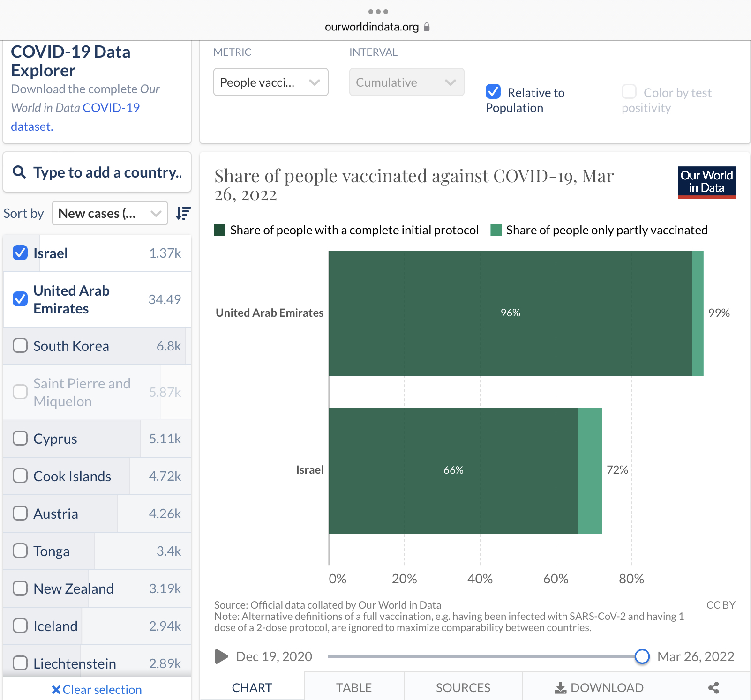751x700 pixels.
Task: Disable Relative to Population checkbox
Action: (x=493, y=92)
